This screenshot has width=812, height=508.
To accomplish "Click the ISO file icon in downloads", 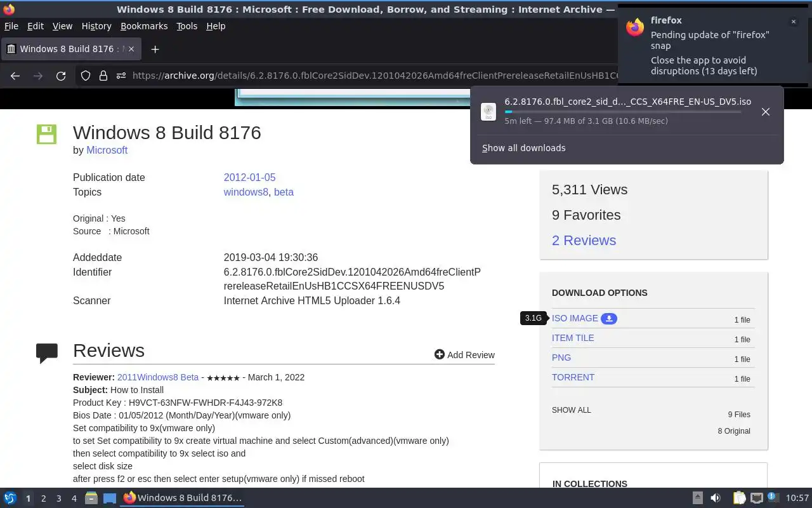I will point(488,112).
